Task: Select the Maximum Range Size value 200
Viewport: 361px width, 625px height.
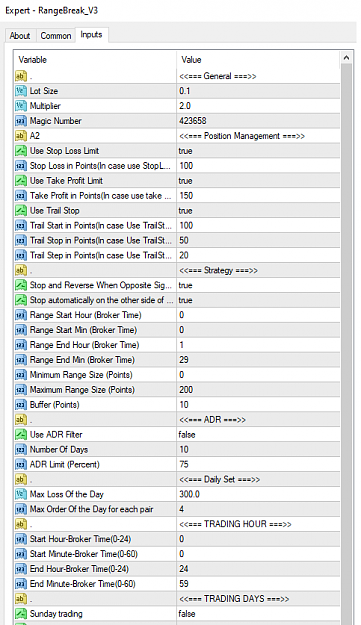Action: point(258,389)
